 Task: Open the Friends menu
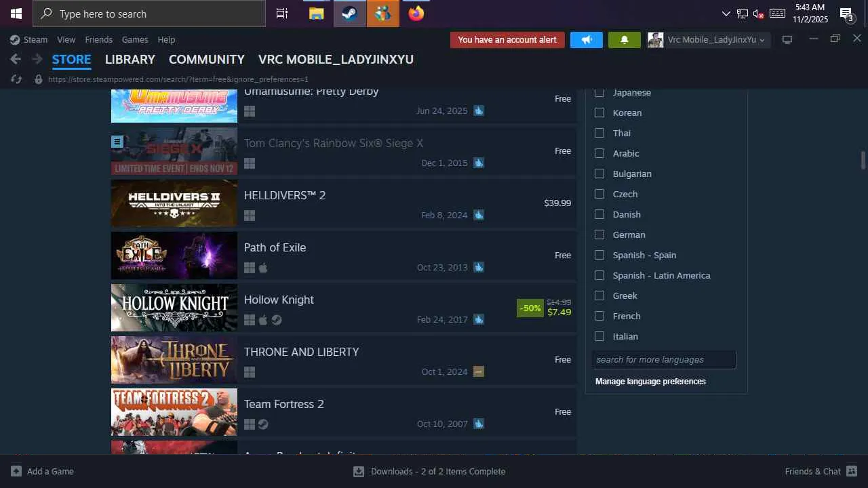99,40
